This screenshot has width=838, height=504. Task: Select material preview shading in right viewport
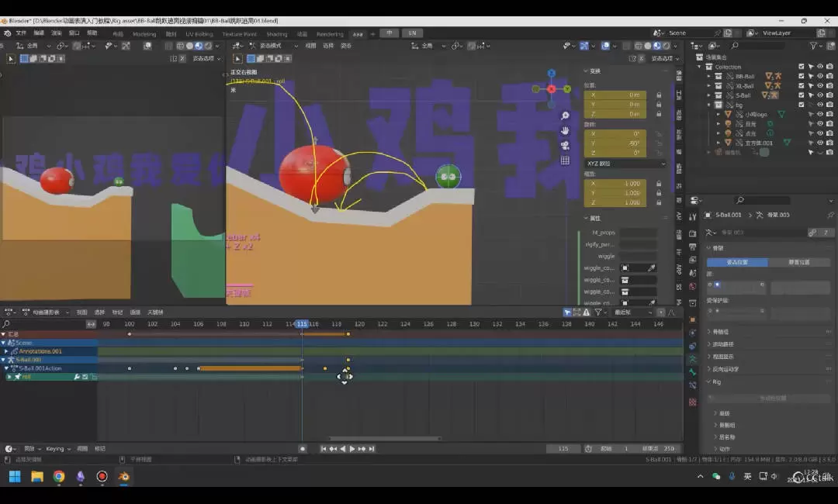pos(657,46)
